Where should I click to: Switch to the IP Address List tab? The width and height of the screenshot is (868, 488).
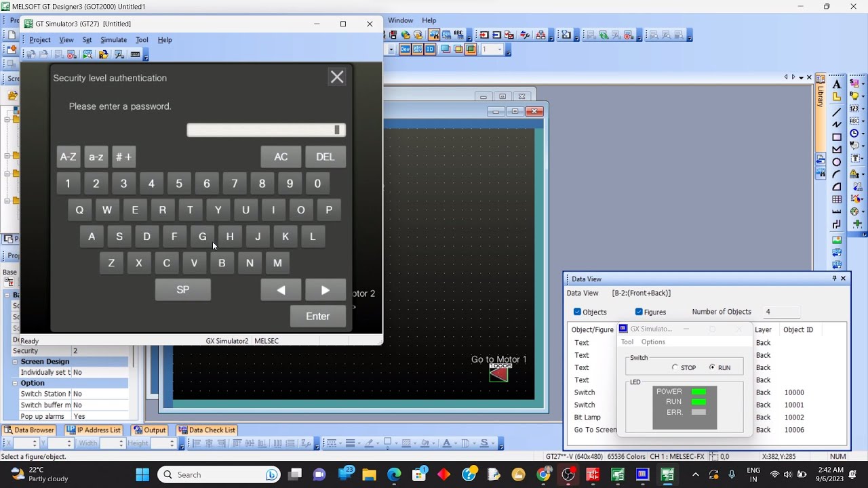pos(94,430)
